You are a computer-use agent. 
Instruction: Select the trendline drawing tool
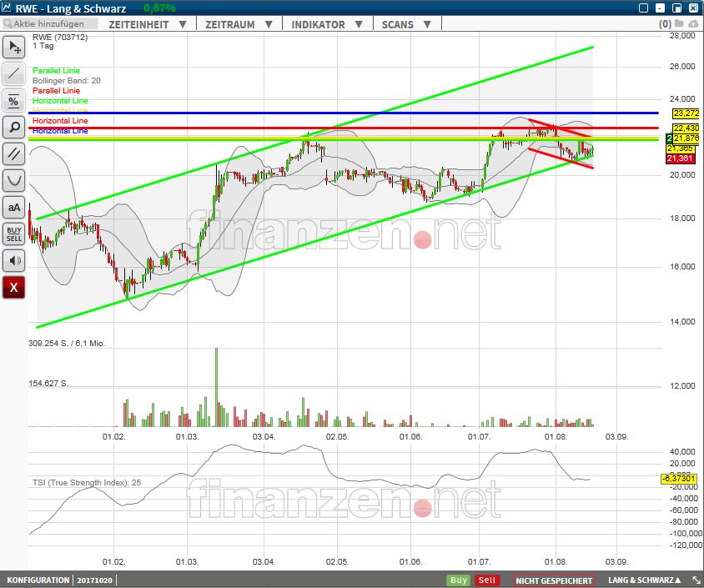[x=13, y=73]
